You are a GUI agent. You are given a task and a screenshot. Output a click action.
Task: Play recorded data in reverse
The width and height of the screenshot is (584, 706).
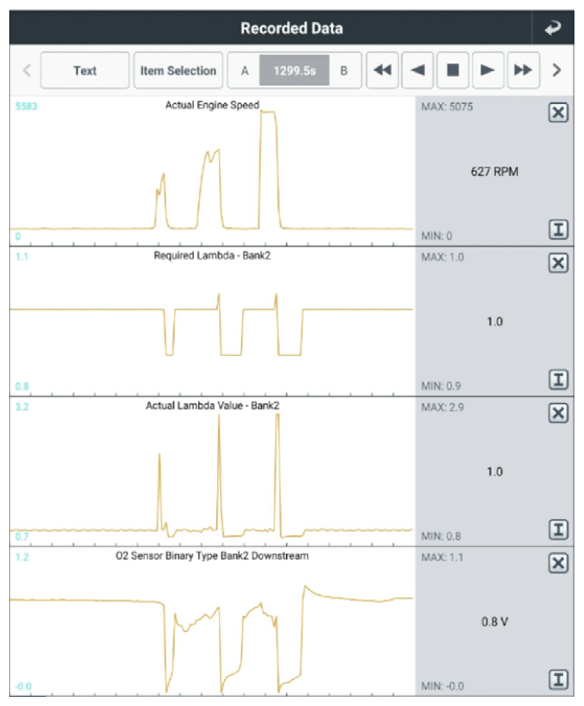pyautogui.click(x=417, y=70)
